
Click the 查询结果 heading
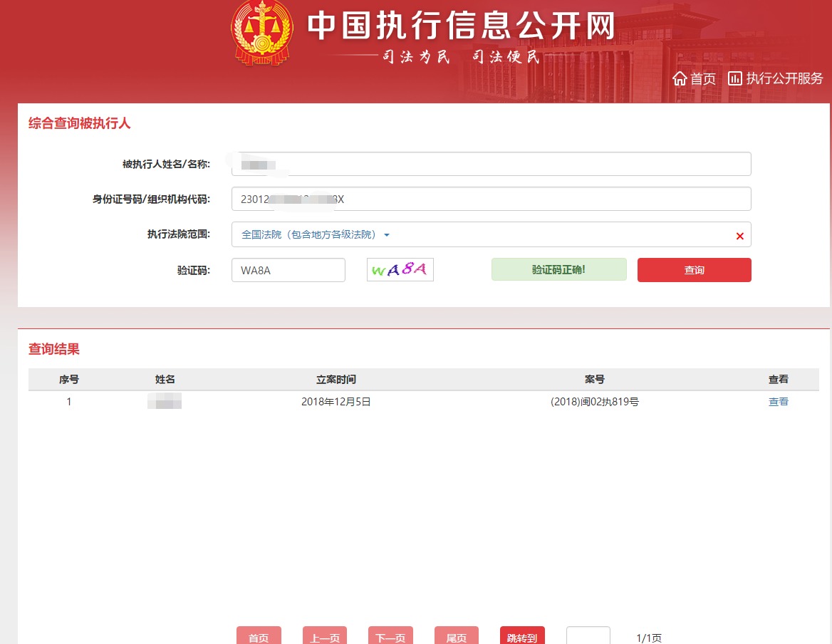(53, 348)
